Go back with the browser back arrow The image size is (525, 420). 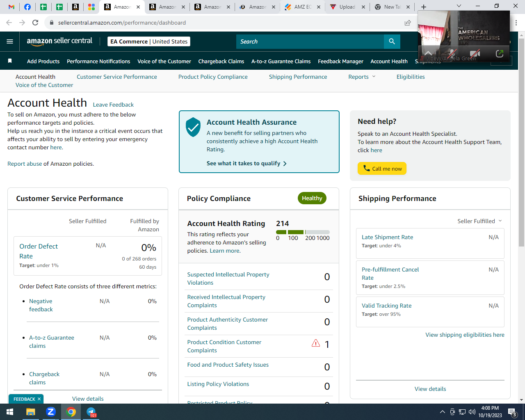point(9,23)
